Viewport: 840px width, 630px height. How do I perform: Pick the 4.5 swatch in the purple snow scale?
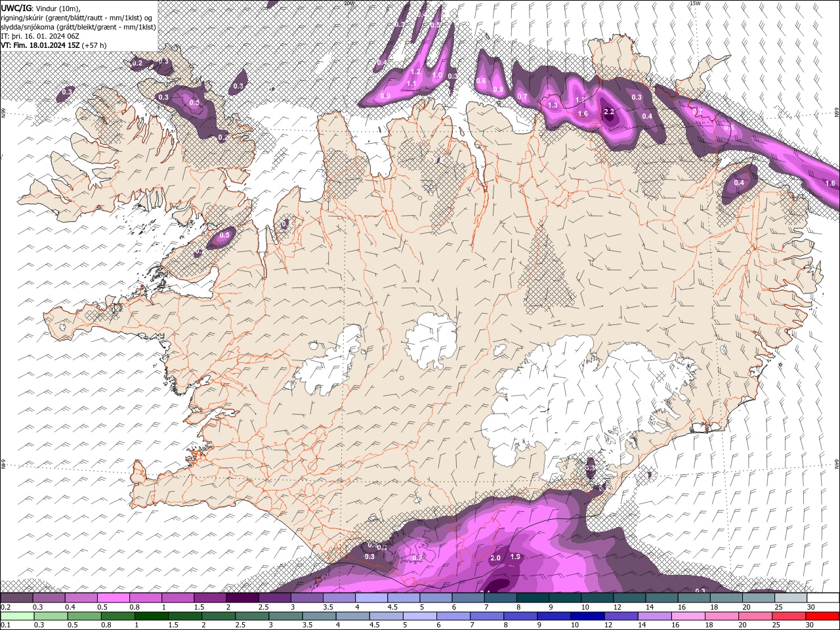click(x=403, y=598)
